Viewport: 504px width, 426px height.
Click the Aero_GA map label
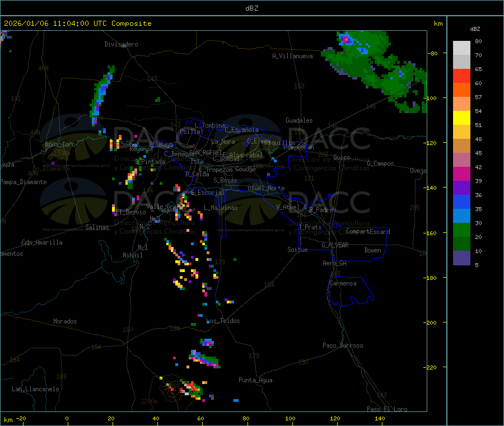click(334, 264)
